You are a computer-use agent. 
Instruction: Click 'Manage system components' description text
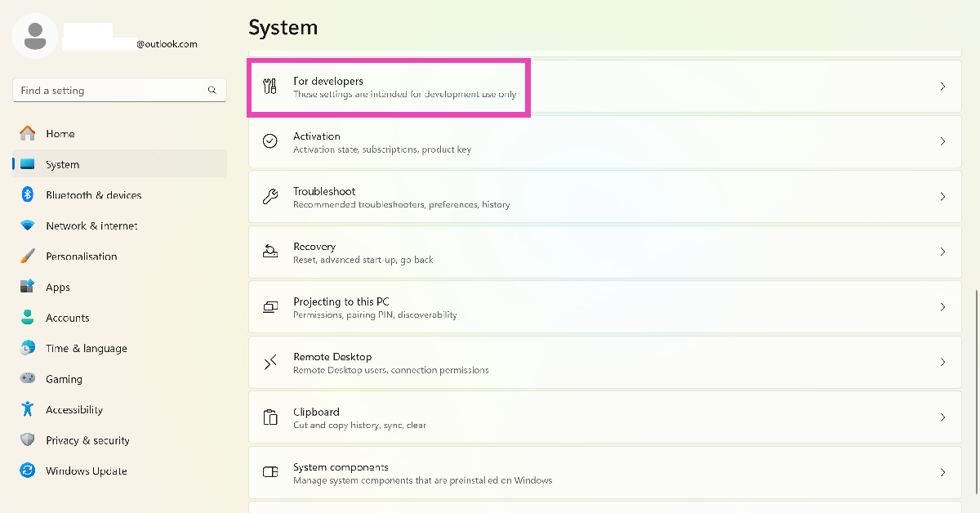coord(423,480)
